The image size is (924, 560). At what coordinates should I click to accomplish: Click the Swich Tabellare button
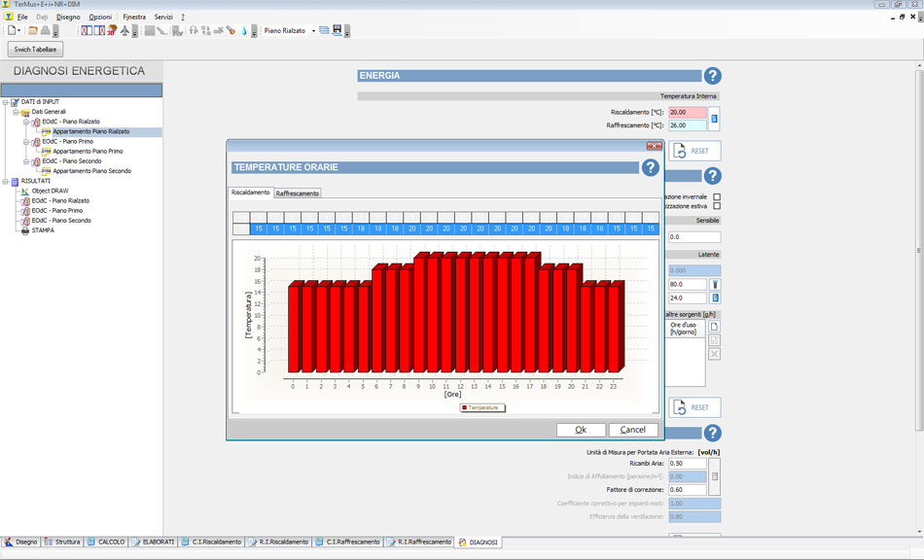click(x=35, y=50)
